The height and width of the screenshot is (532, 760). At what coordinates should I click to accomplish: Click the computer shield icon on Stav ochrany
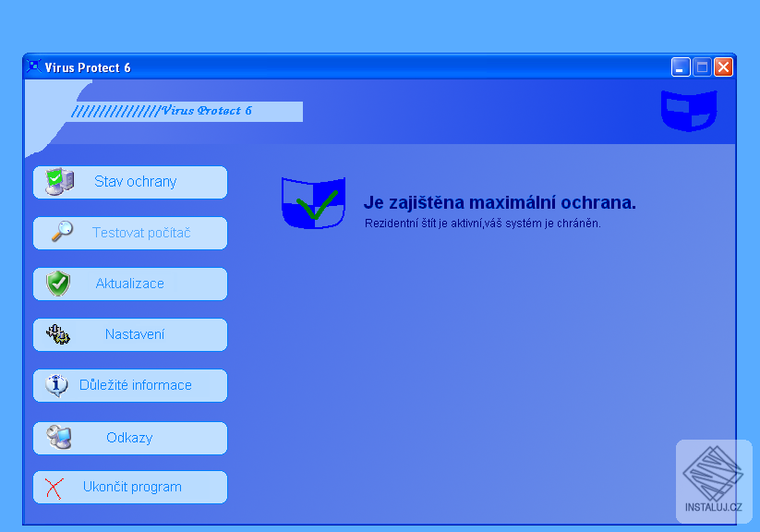(60, 182)
